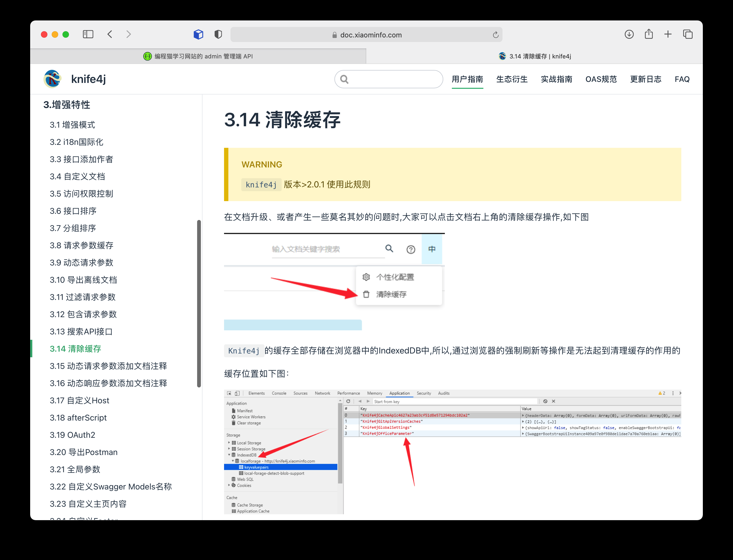Image resolution: width=733 pixels, height=560 pixels.
Task: Open the 实战指南 navigation menu
Action: click(556, 79)
